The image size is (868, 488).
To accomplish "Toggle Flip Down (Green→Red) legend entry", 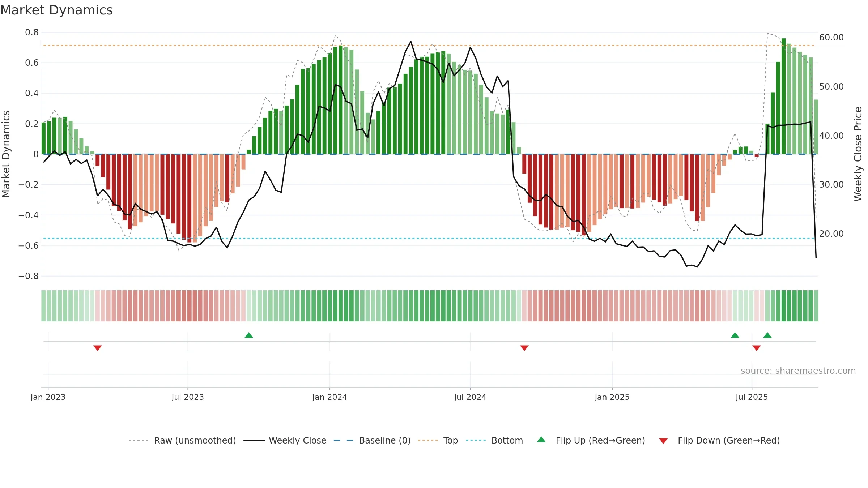I will (719, 440).
